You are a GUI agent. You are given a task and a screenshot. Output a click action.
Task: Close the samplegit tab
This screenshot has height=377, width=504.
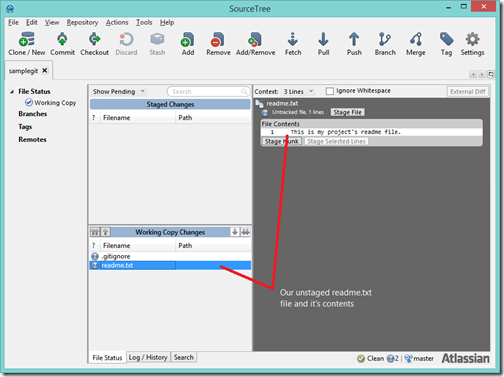(45, 70)
